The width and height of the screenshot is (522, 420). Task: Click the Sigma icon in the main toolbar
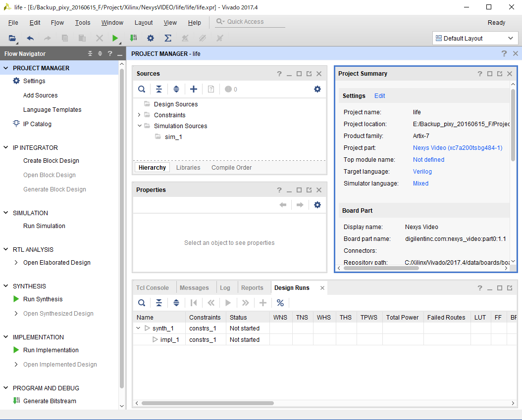pyautogui.click(x=168, y=38)
